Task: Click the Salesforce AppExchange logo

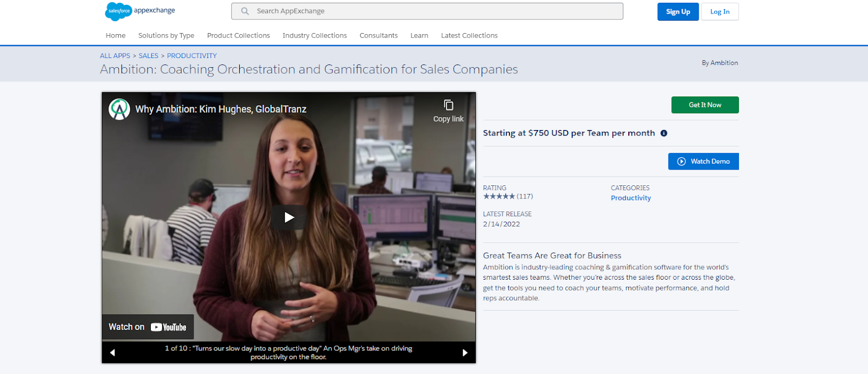Action: pos(140,11)
